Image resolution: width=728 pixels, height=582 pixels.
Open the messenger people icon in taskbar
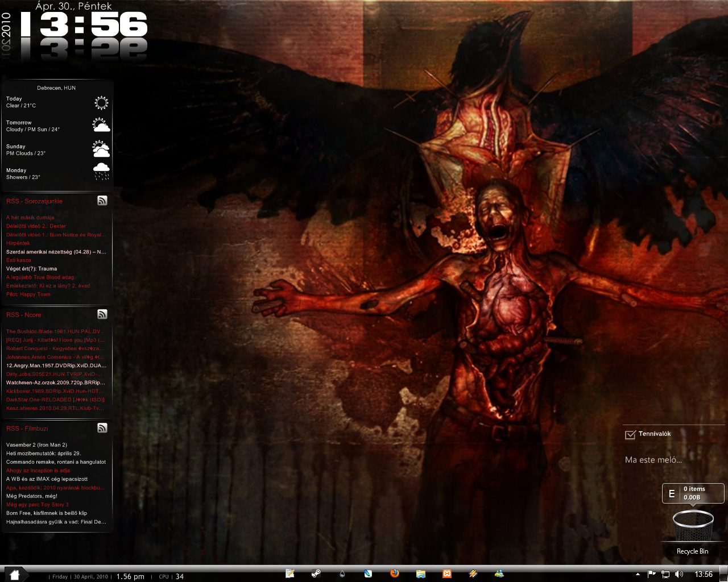point(499,574)
